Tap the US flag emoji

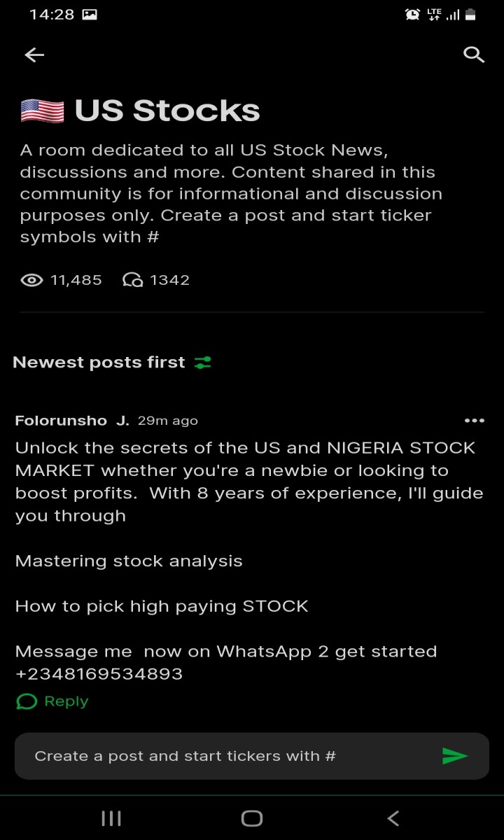42,111
